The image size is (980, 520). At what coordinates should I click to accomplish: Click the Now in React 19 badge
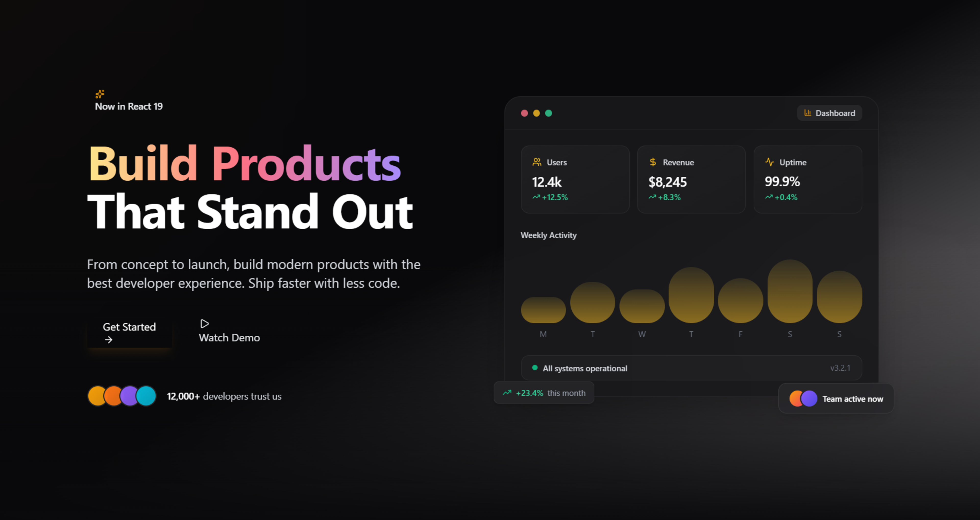[x=129, y=101]
